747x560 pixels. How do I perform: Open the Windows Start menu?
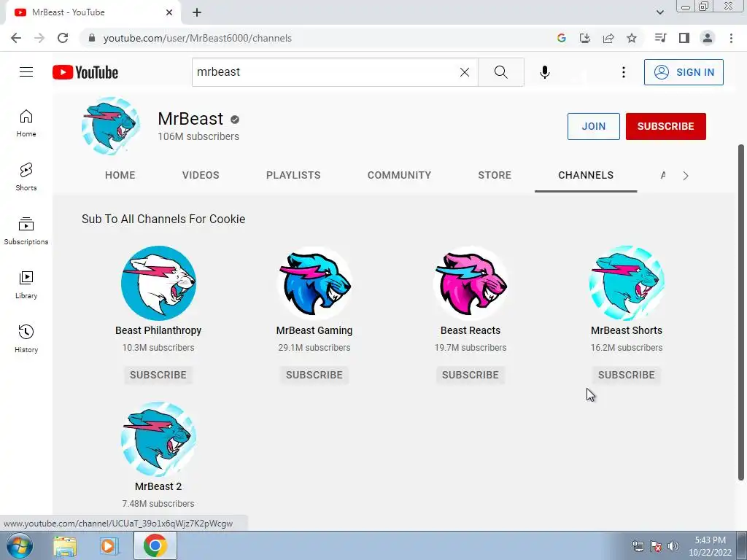point(20,545)
